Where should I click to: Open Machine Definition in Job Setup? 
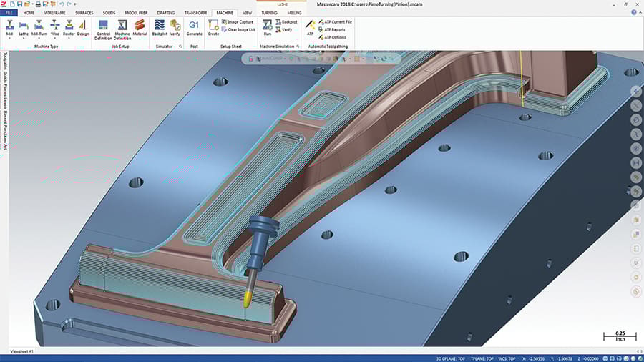[x=122, y=29]
